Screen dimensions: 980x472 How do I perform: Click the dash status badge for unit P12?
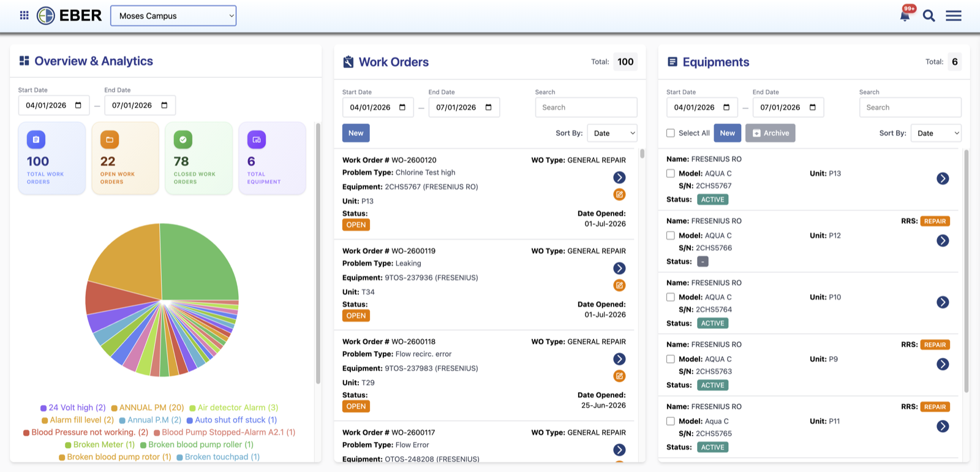pyautogui.click(x=703, y=262)
